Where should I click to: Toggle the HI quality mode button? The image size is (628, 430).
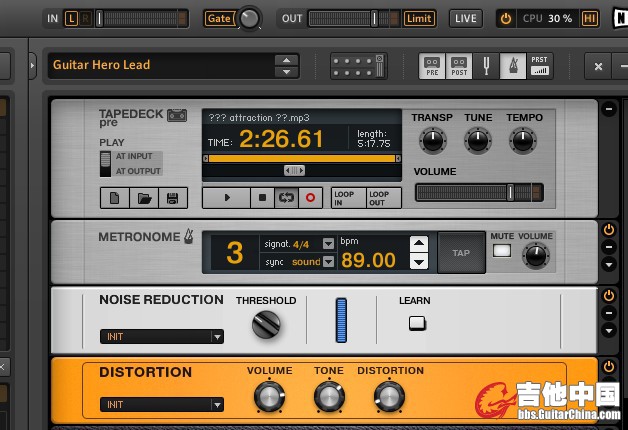(x=590, y=18)
